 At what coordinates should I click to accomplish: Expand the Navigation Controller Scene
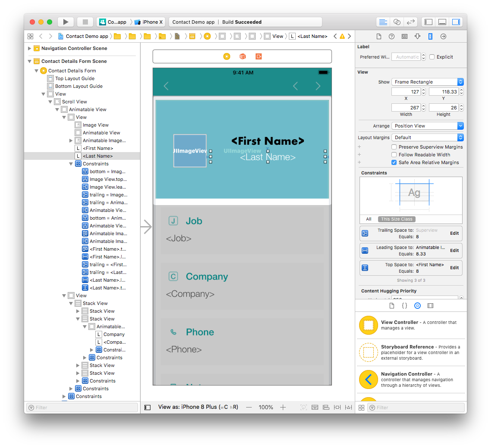(29, 49)
